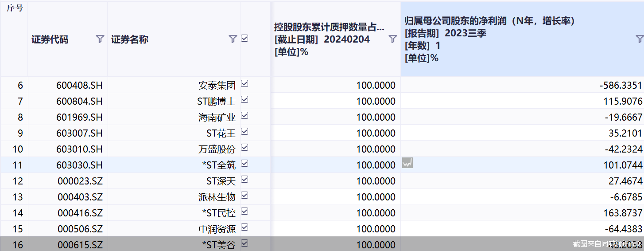Viewport: 644px width, 251px height.
Task: Select security name *ST民控
Action: [219, 213]
